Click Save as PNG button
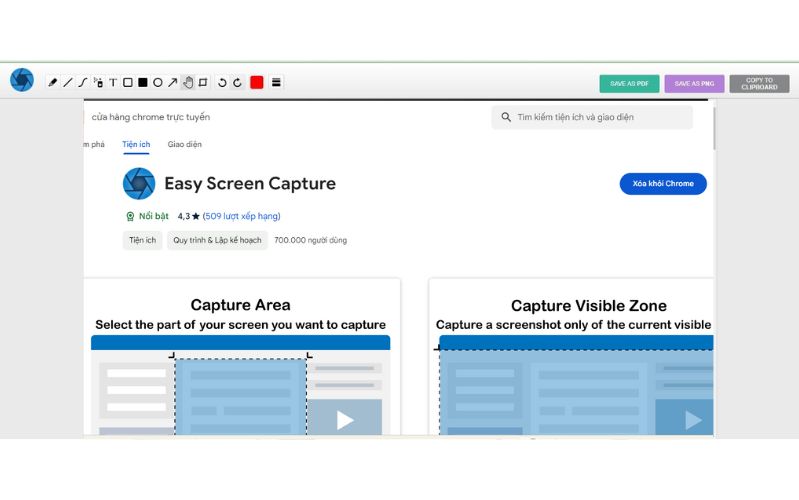 point(694,84)
